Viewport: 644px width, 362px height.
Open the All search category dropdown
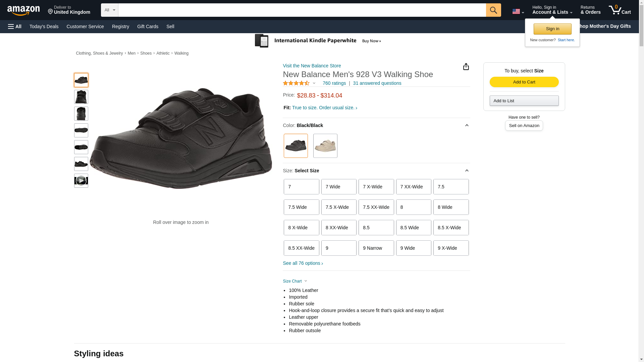click(x=109, y=10)
